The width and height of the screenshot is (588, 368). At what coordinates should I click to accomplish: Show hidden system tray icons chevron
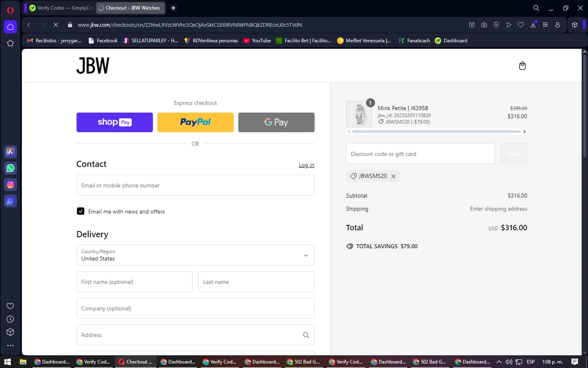click(x=499, y=362)
